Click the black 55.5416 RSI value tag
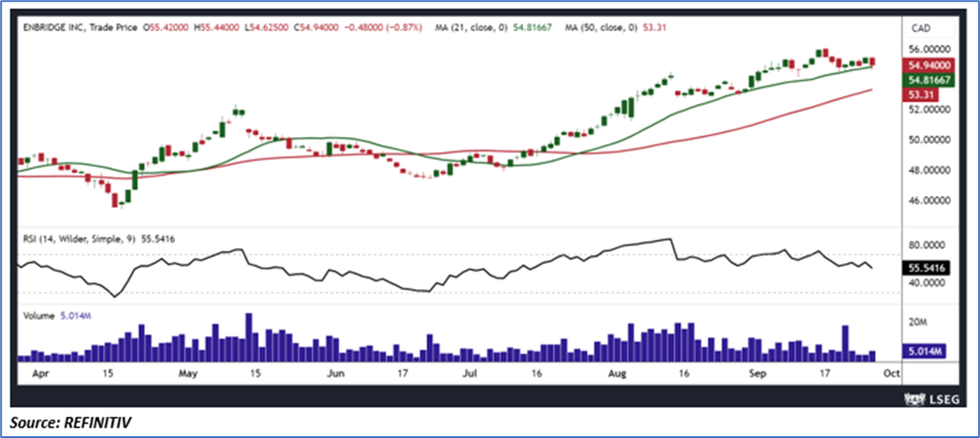980x438 pixels. (926, 268)
